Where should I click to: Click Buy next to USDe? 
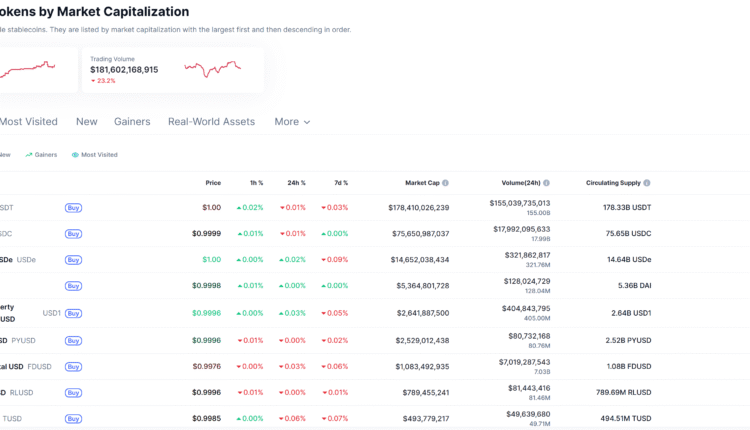pos(73,260)
